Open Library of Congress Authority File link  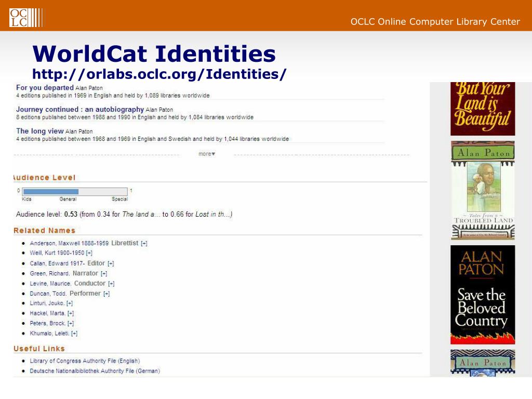point(85,361)
